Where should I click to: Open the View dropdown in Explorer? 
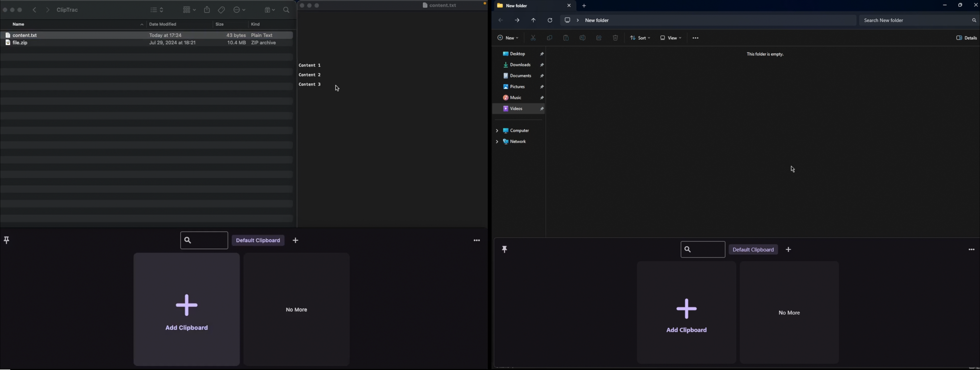(x=671, y=38)
